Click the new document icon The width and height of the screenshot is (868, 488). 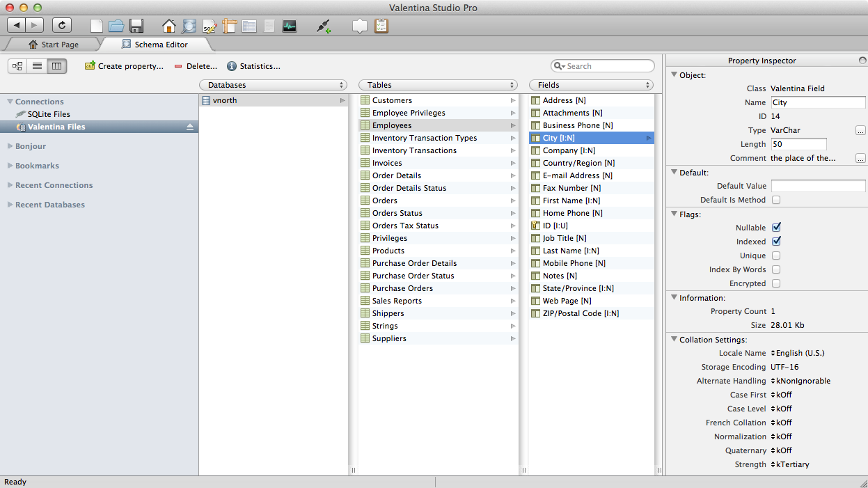pos(97,26)
